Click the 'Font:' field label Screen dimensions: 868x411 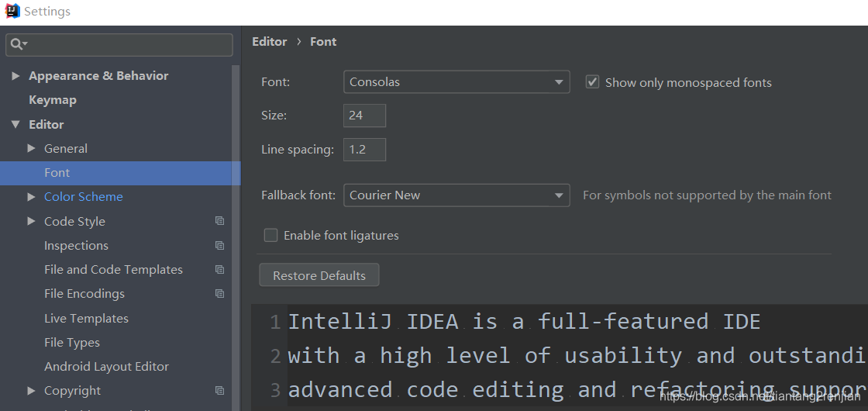276,82
